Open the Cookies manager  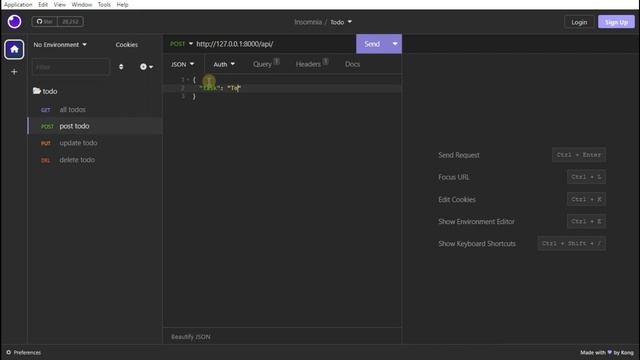(127, 44)
